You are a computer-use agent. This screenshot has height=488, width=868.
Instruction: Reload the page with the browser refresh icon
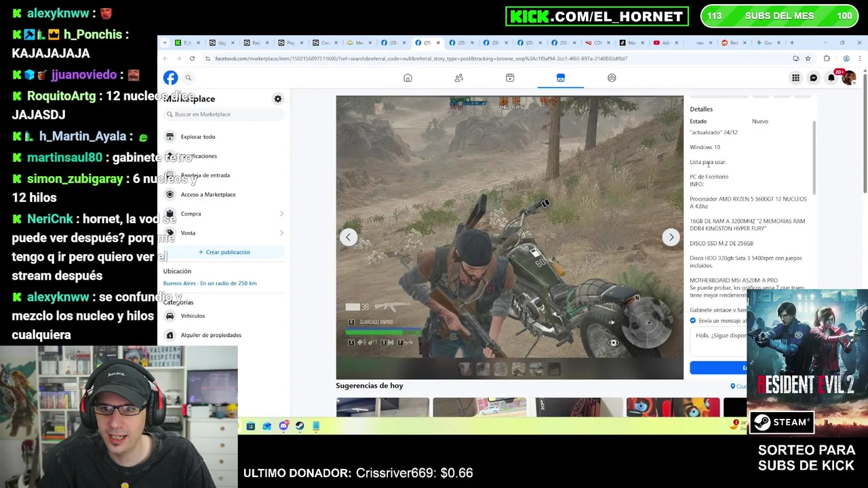[x=192, y=59]
